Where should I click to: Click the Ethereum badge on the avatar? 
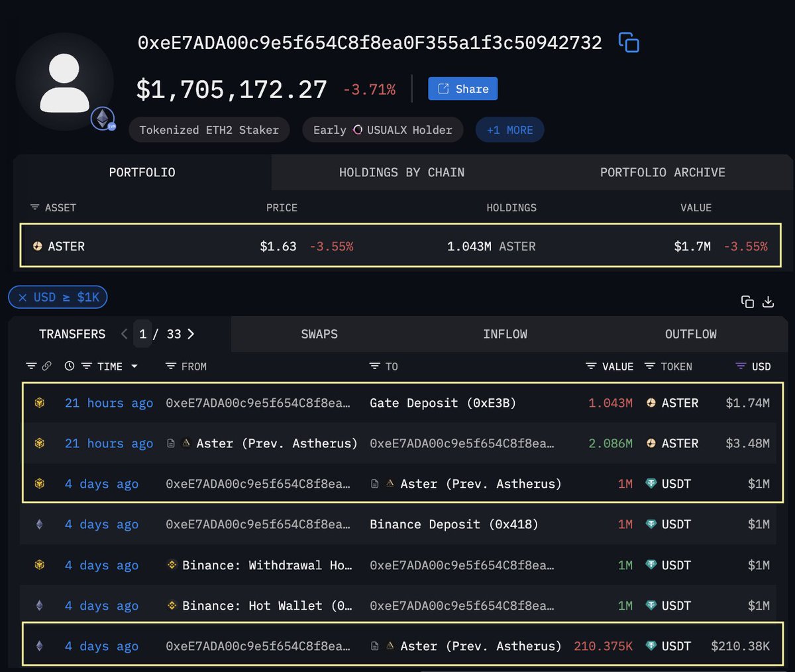click(103, 119)
